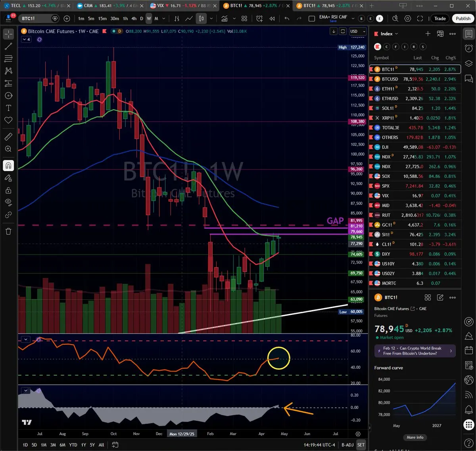Remove objects using the trash icon

click(8, 231)
